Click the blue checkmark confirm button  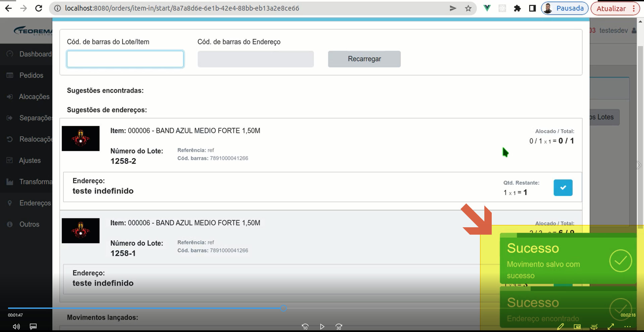coord(563,188)
